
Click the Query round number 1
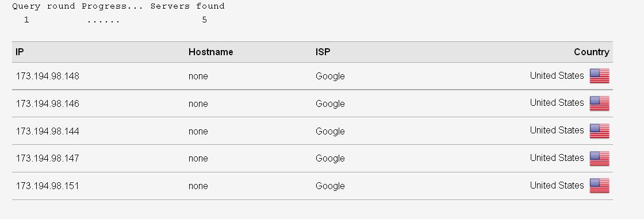26,20
